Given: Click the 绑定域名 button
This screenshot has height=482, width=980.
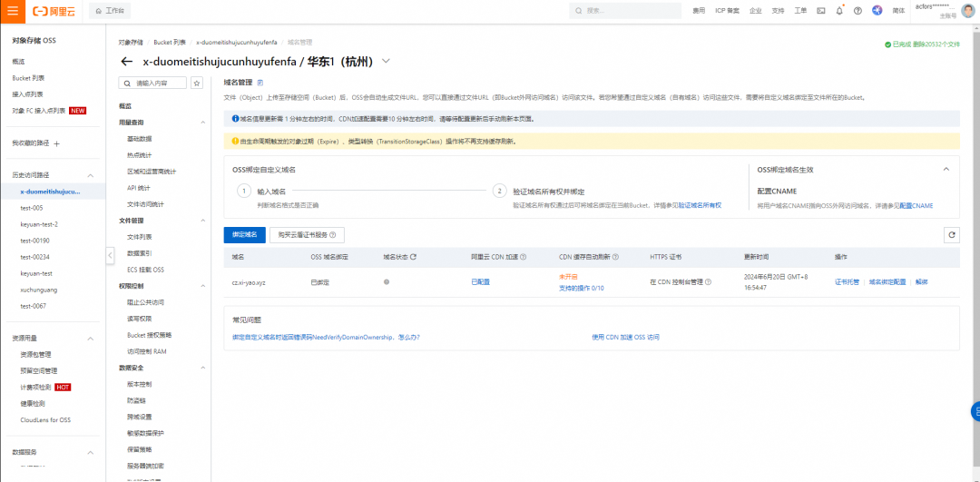Looking at the screenshot, I should click(244, 235).
